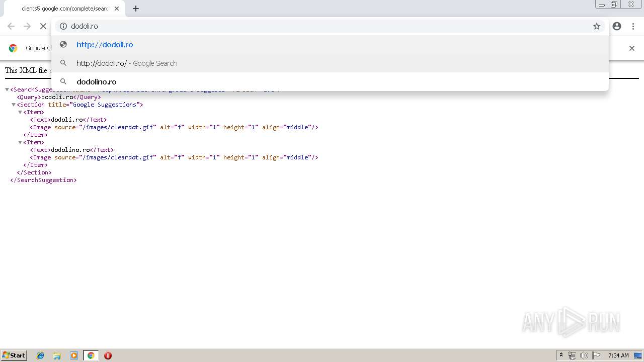The width and height of the screenshot is (644, 362).
Task: Open the volume tray icon
Action: coord(584,355)
